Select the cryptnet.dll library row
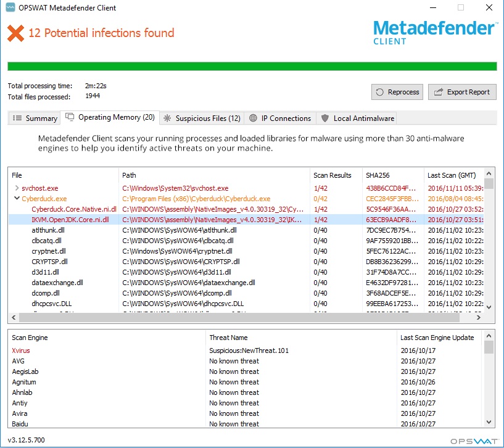 tap(246, 251)
